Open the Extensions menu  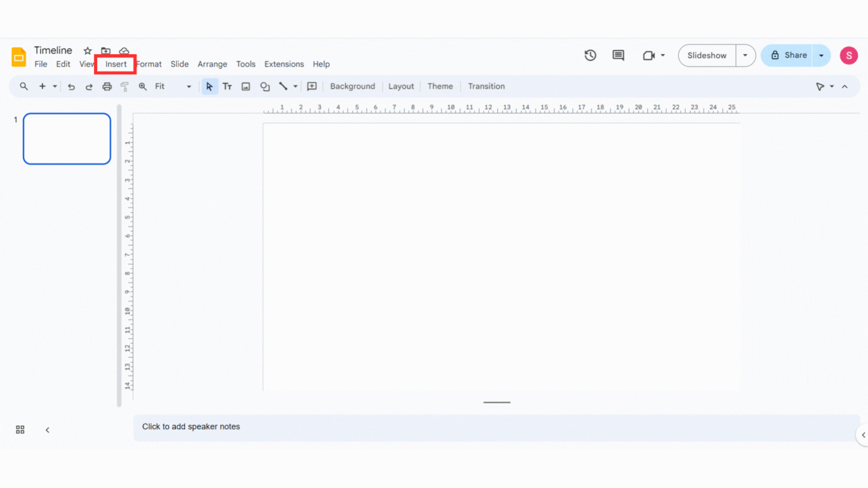284,64
